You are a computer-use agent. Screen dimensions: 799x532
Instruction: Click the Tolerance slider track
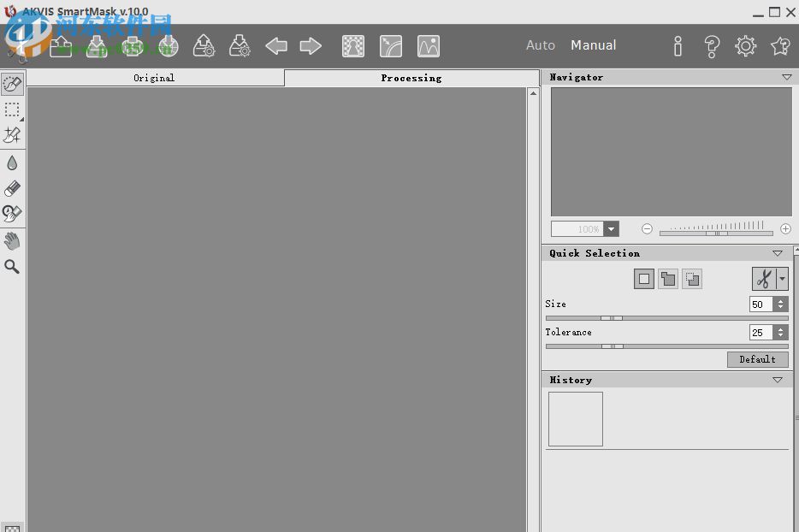coord(667,346)
